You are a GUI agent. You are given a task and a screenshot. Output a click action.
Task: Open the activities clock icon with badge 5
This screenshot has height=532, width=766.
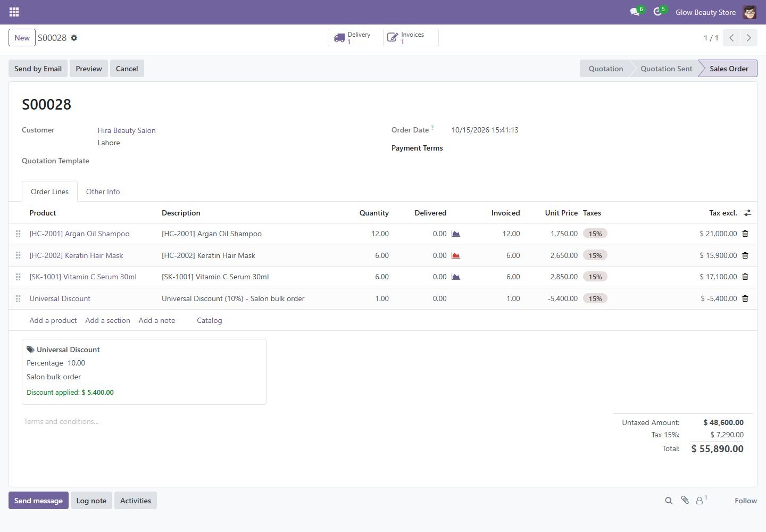[659, 12]
